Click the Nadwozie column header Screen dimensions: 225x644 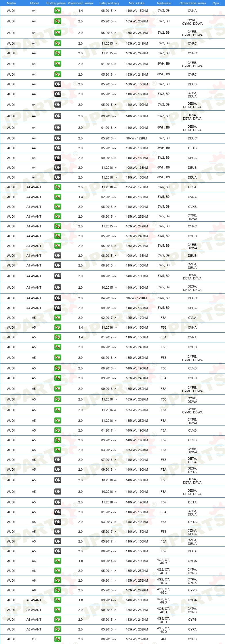[x=164, y=3]
